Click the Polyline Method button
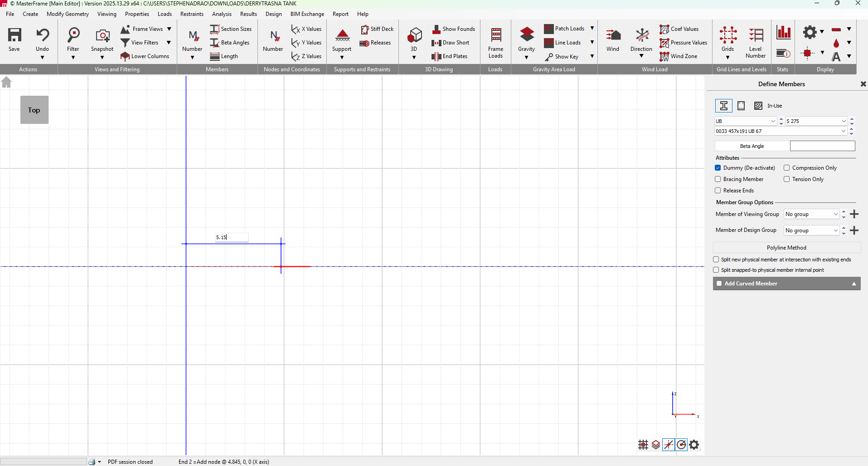 786,248
